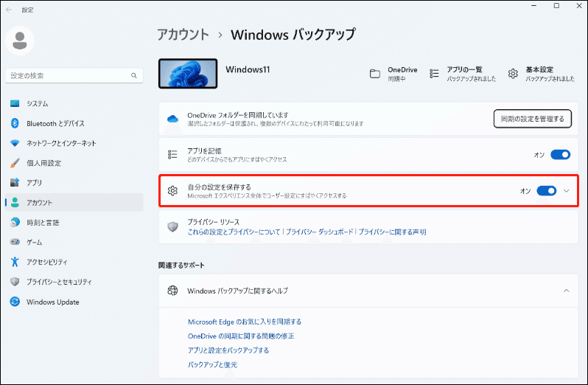Click the OneDrive folder status icon
The width and height of the screenshot is (588, 385).
[x=374, y=74]
